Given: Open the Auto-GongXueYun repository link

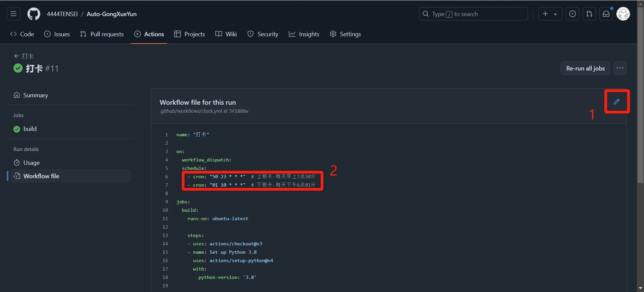Looking at the screenshot, I should pyautogui.click(x=112, y=14).
